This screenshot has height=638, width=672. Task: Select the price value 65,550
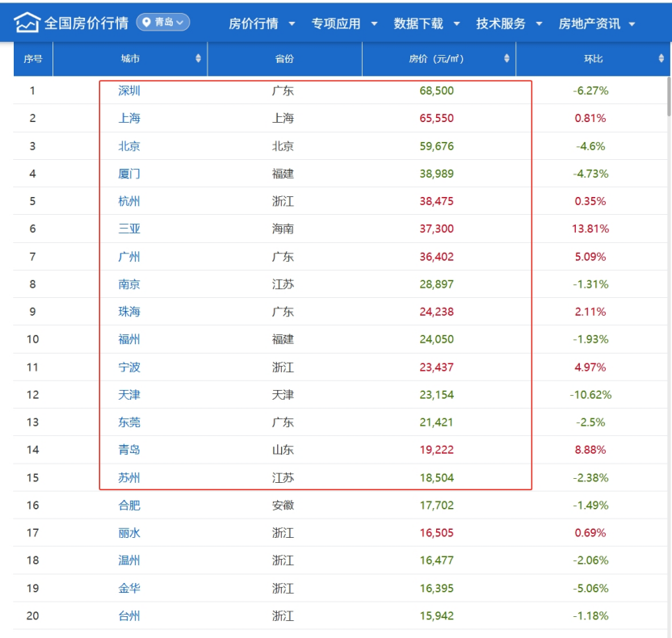pyautogui.click(x=436, y=118)
